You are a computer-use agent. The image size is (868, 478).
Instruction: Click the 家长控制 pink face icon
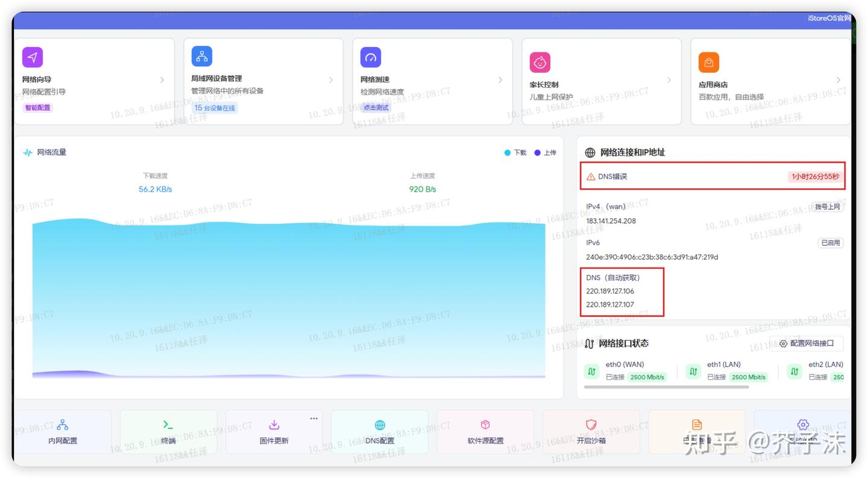click(x=540, y=62)
